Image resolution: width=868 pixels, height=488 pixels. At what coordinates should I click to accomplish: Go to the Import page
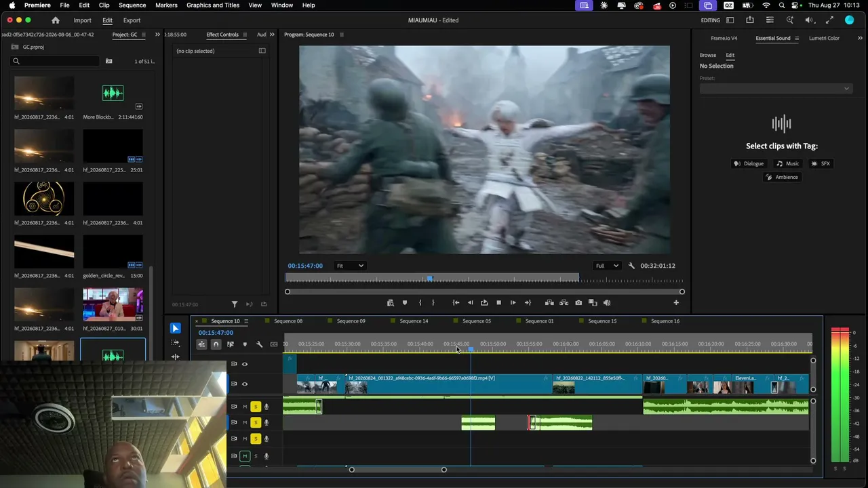pyautogui.click(x=82, y=20)
